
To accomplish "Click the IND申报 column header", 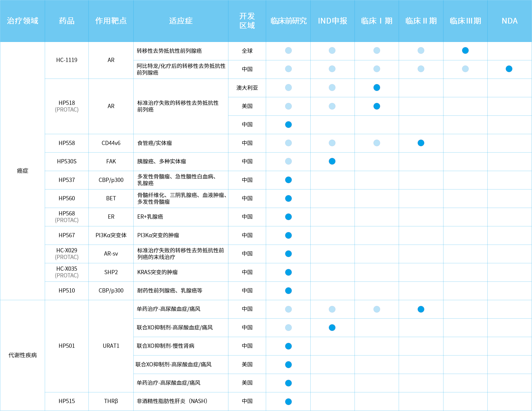I will [x=332, y=21].
